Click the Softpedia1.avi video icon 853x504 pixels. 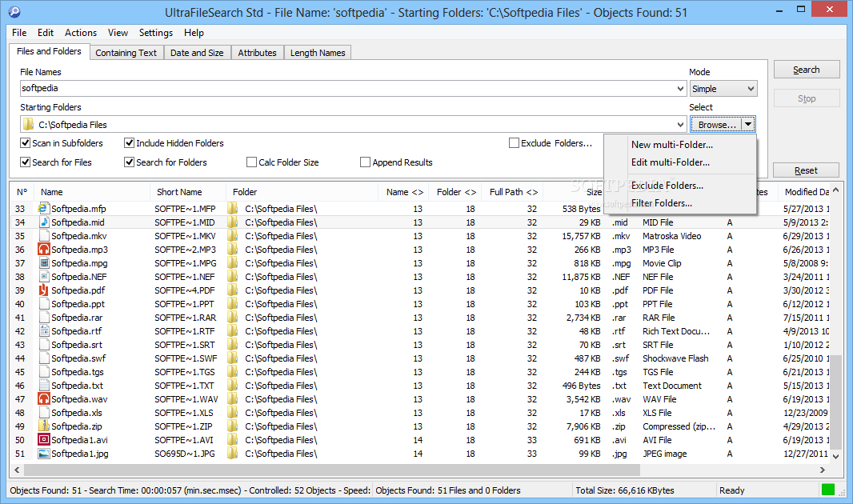coord(43,439)
